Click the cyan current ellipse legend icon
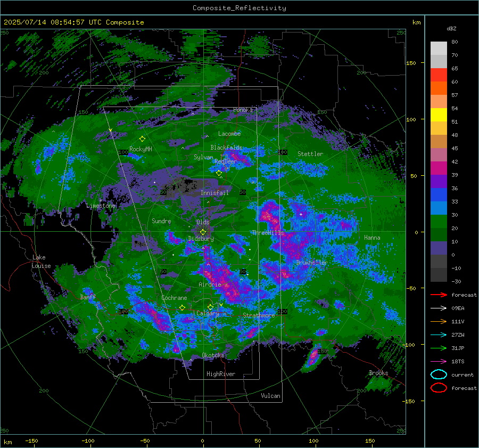Screen dimensions: 479x448 pyautogui.click(x=439, y=374)
